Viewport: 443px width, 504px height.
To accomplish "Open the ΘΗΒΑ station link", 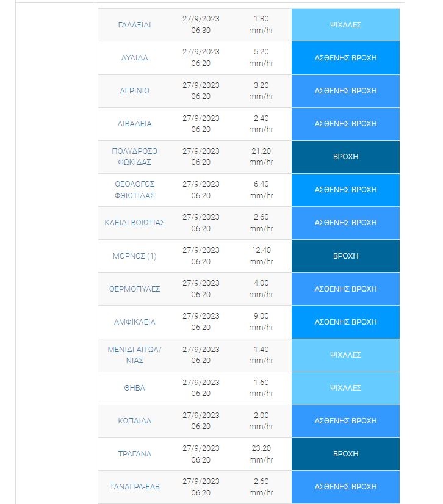I will coord(134,388).
